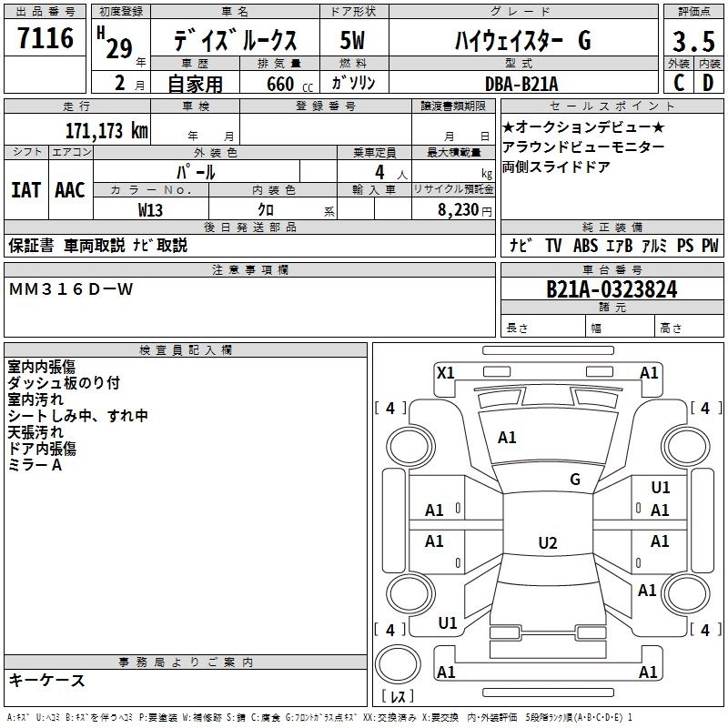Click inspector note ミラーA
The width and height of the screenshot is (728, 728).
[35, 465]
